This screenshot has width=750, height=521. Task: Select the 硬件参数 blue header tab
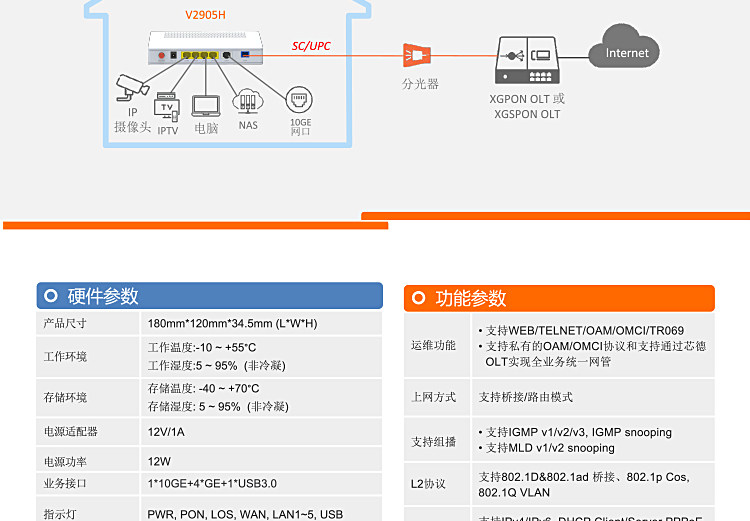(x=210, y=296)
